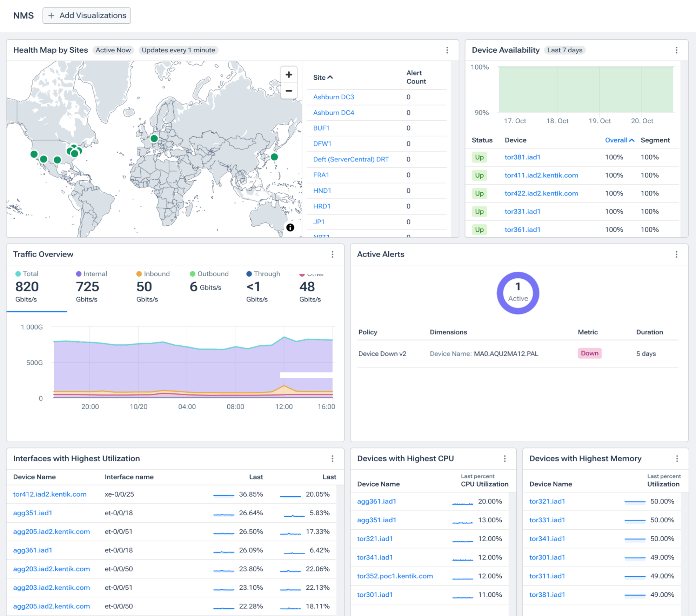This screenshot has width=696, height=616.
Task: Click the green map marker in Japan
Action: click(x=274, y=157)
